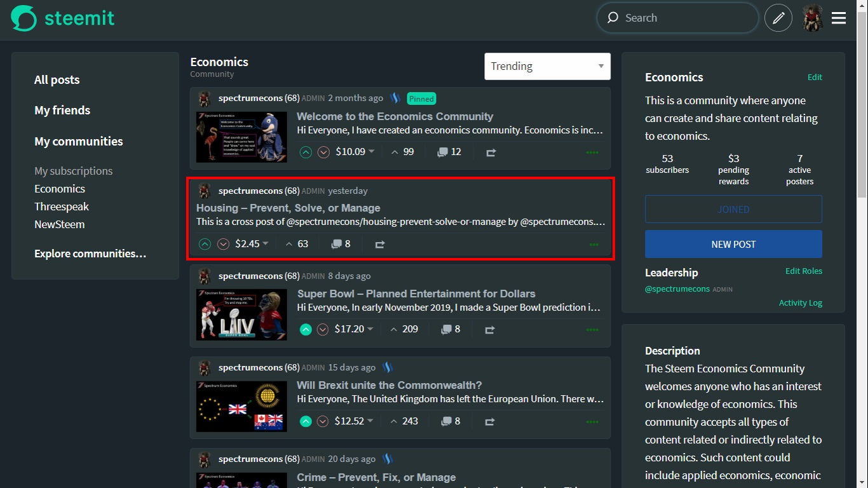
Task: Show the 243 votes list on Brexit post
Action: pos(404,421)
